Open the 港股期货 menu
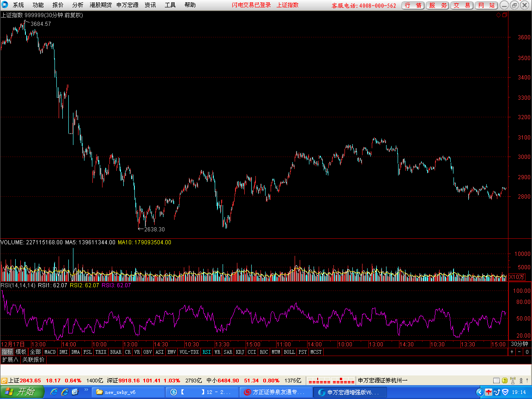Image resolution: width=532 pixels, height=399 pixels. coord(100,5)
